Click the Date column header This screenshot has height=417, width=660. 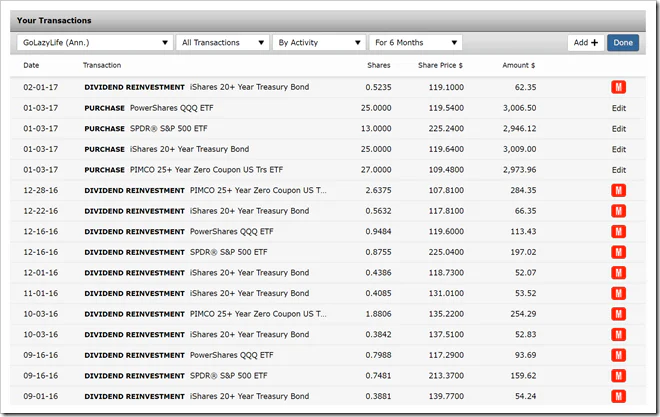tap(31, 65)
